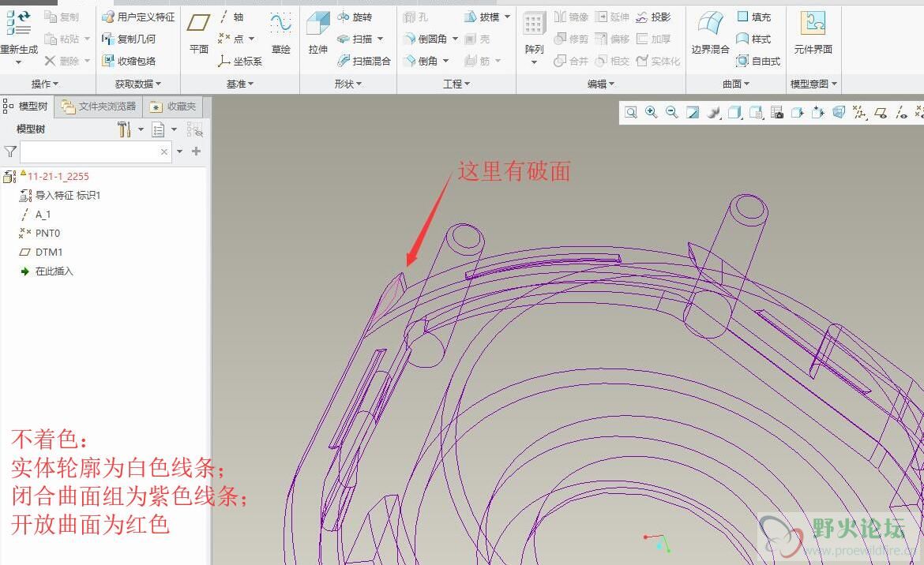Select the Sweep (扫描) tool

pyautogui.click(x=355, y=39)
